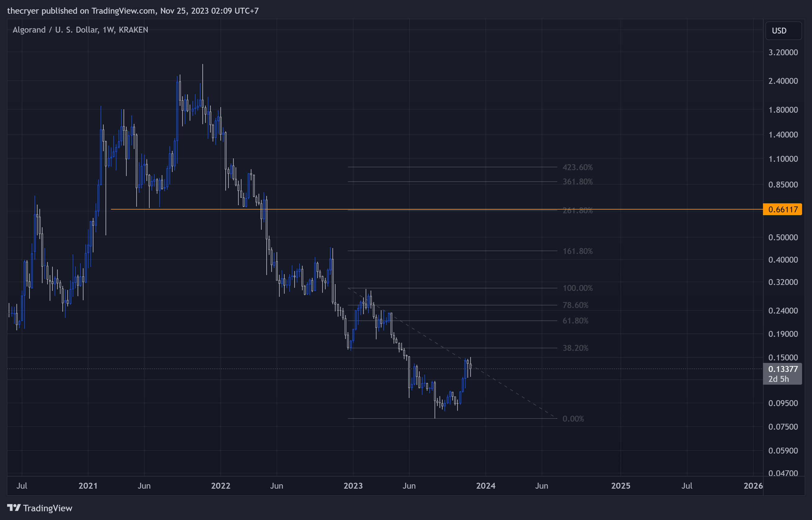
Task: Click the 78.60% Fibonacci level label
Action: pyautogui.click(x=575, y=305)
